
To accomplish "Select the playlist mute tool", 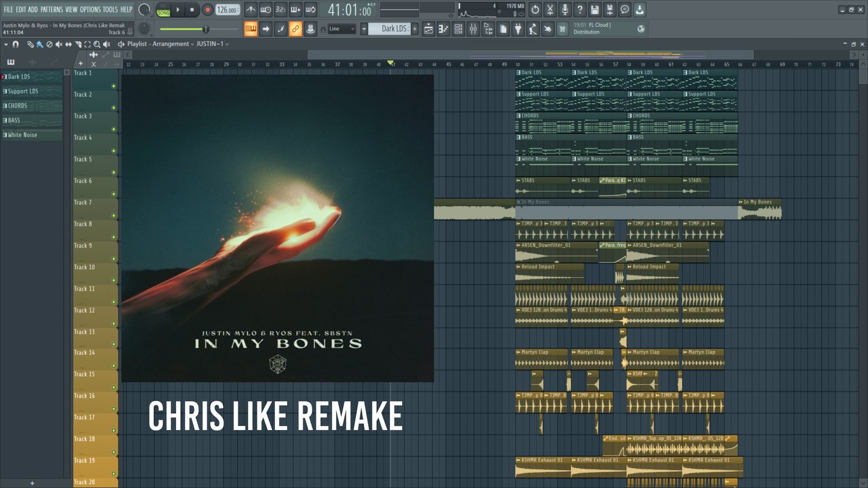I will click(58, 44).
